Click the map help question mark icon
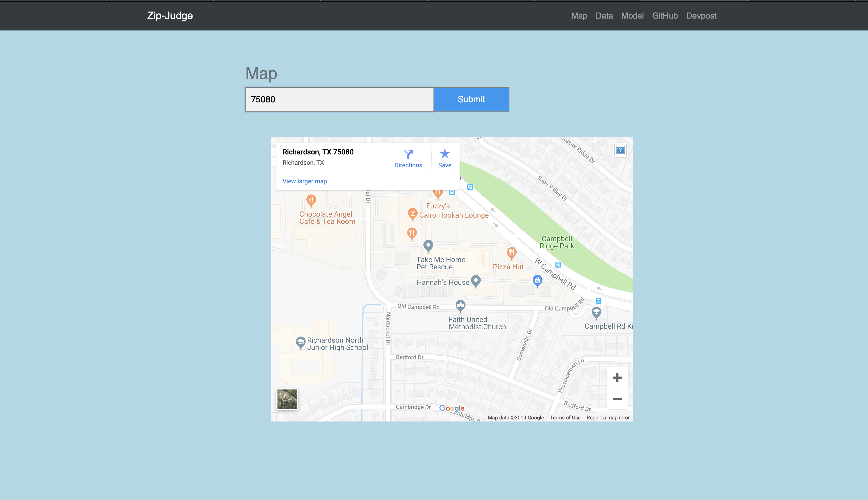This screenshot has height=500, width=868. (x=620, y=150)
